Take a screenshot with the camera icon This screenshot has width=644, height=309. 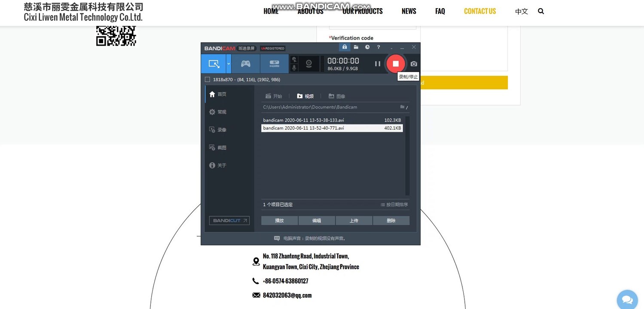(414, 64)
